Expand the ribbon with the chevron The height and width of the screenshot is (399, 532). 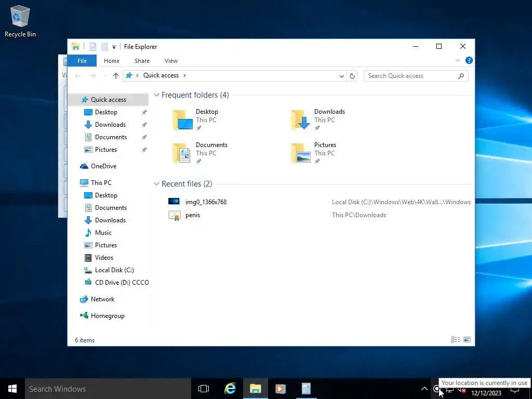pyautogui.click(x=457, y=60)
